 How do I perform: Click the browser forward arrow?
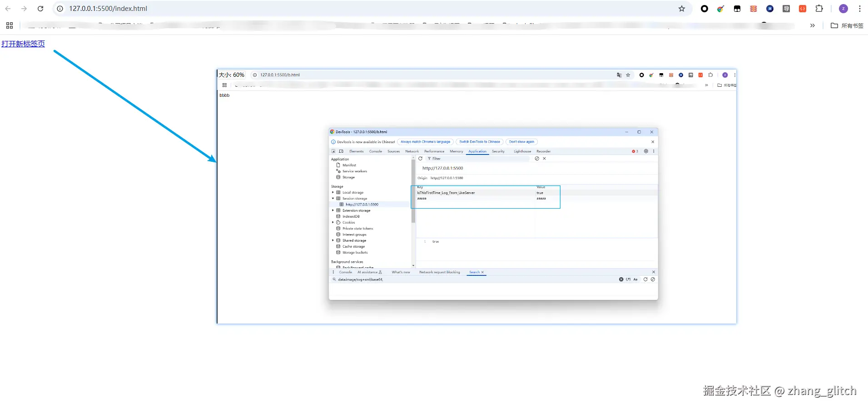tap(24, 9)
